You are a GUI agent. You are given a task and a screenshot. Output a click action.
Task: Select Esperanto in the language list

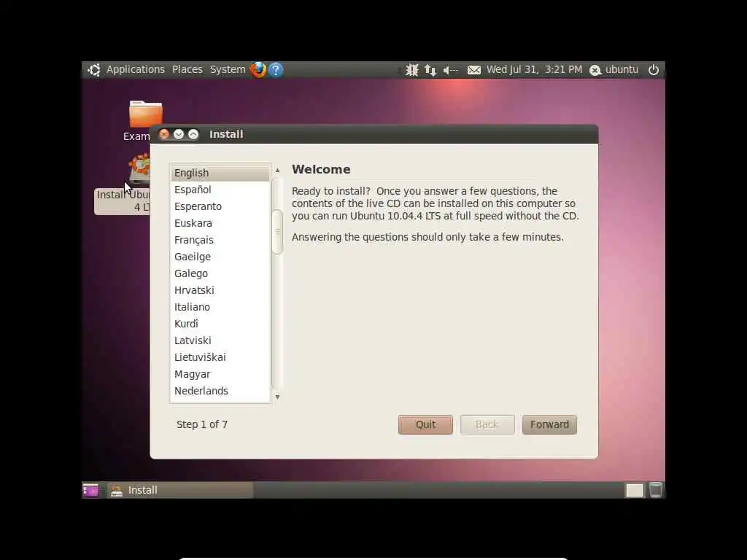pyautogui.click(x=220, y=206)
